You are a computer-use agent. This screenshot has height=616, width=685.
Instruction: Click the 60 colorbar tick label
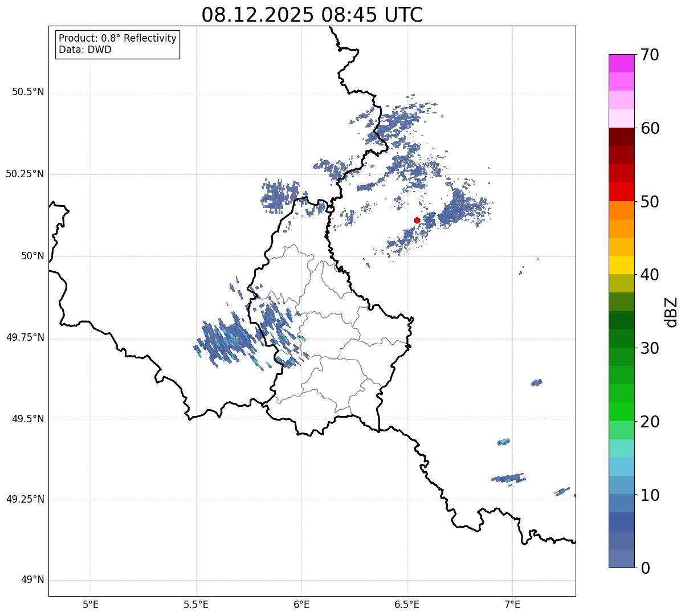point(650,128)
